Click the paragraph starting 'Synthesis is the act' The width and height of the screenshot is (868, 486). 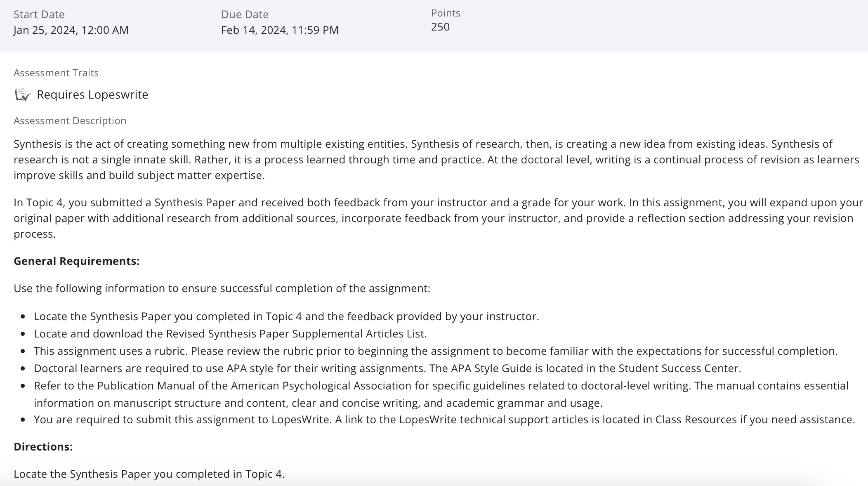[436, 160]
